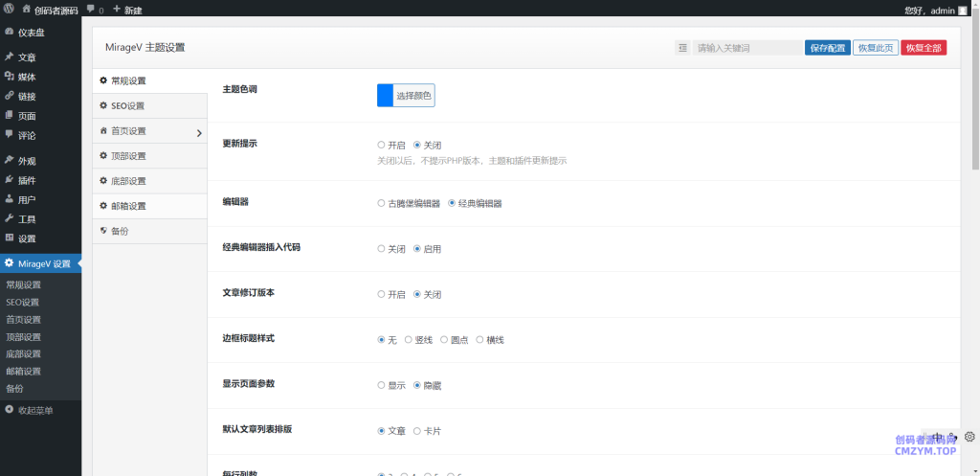This screenshot has width=980, height=476.
Task: Click the 仪表盘 dashboard icon in sidebar
Action: pyautogui.click(x=9, y=32)
